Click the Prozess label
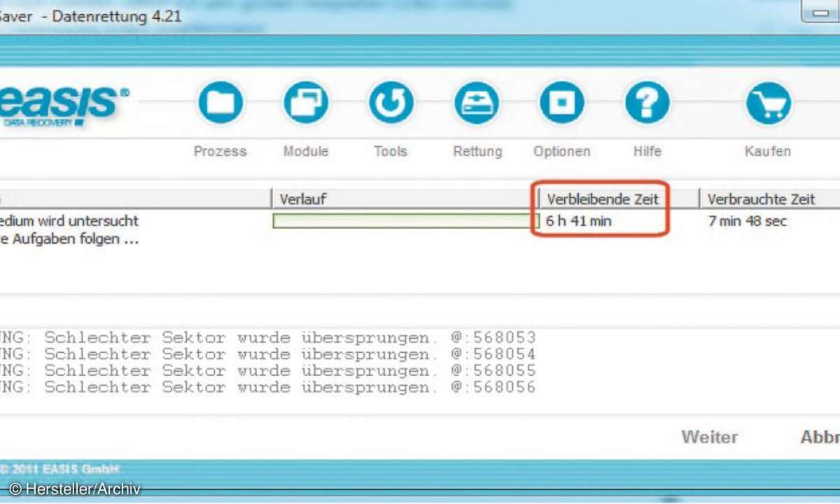 click(x=220, y=151)
